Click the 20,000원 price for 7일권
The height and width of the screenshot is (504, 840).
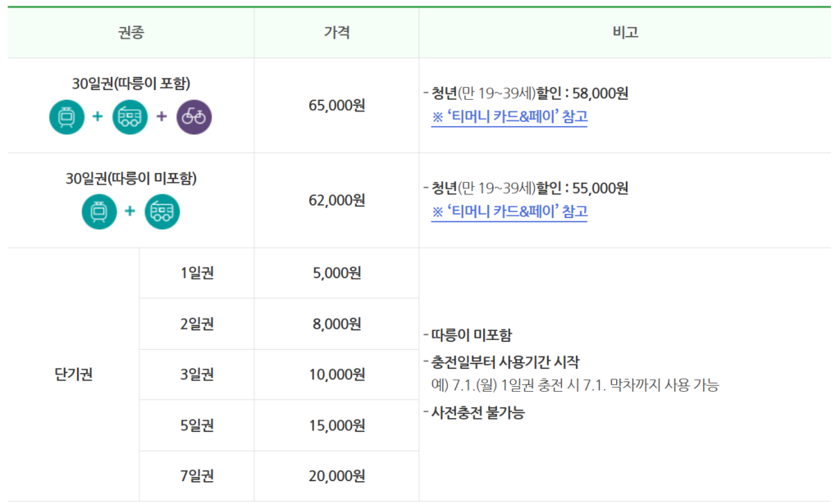[336, 476]
